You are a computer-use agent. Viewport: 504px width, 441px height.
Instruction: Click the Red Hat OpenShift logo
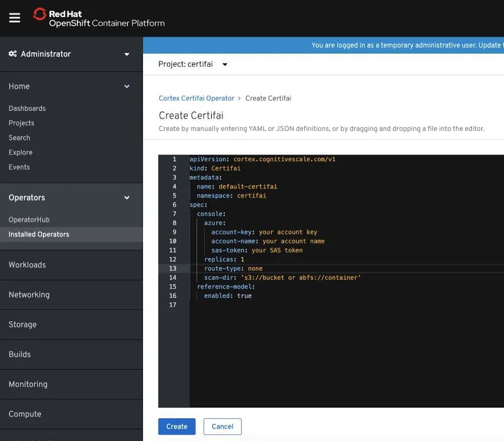(99, 18)
